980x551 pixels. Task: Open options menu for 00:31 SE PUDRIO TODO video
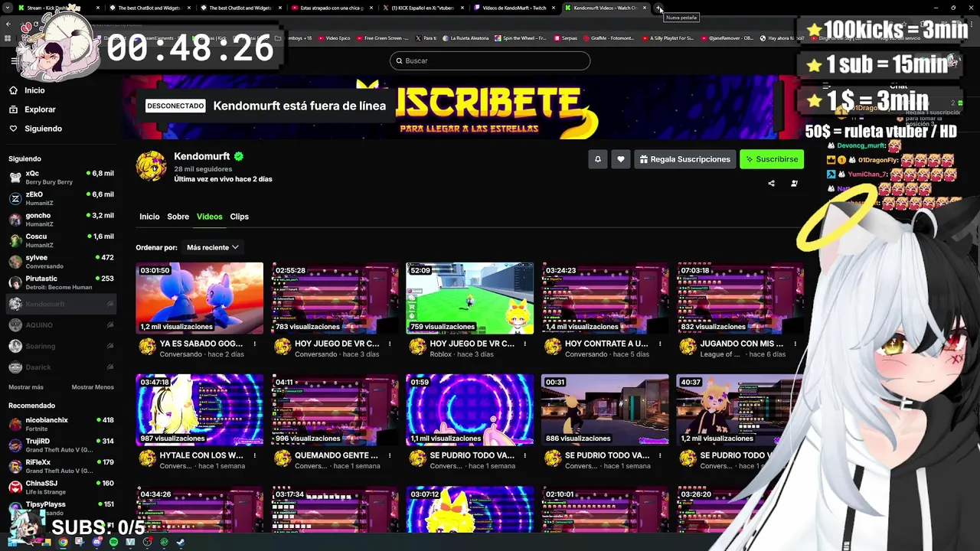pyautogui.click(x=660, y=456)
